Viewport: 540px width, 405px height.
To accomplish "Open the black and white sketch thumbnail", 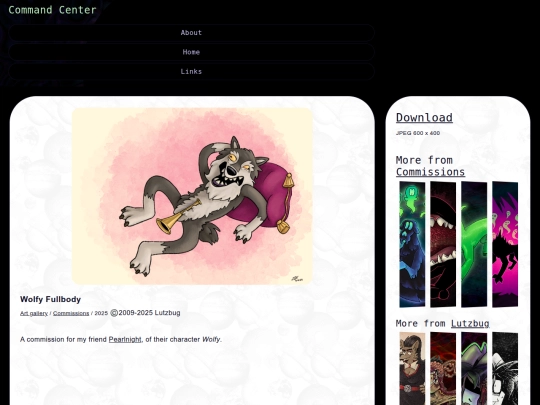I will coord(505,368).
